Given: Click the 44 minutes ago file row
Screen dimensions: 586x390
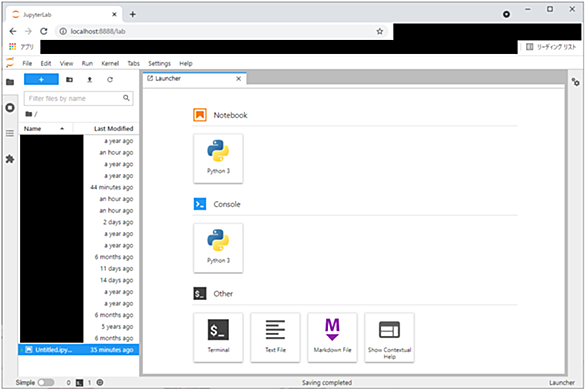Looking at the screenshot, I should (x=78, y=187).
